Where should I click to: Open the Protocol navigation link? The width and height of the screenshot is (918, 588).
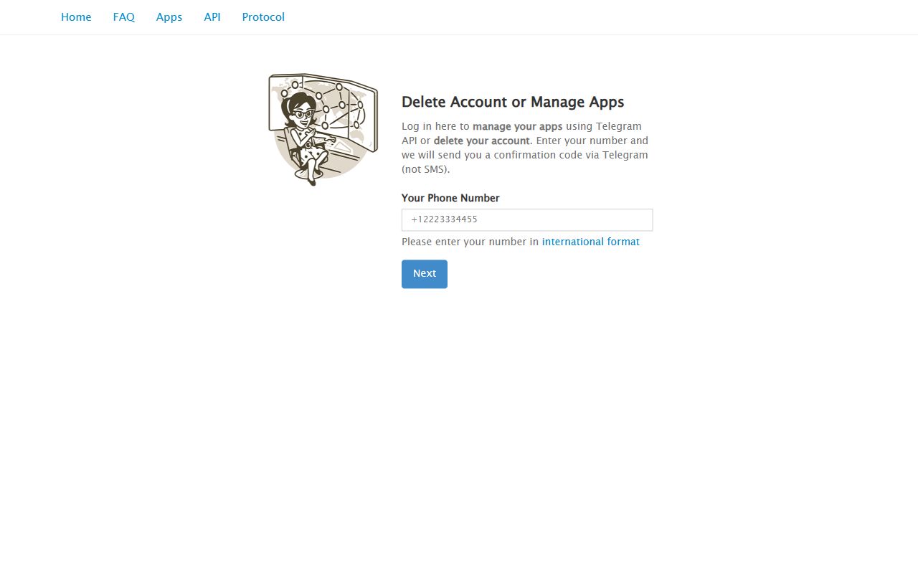click(x=263, y=17)
